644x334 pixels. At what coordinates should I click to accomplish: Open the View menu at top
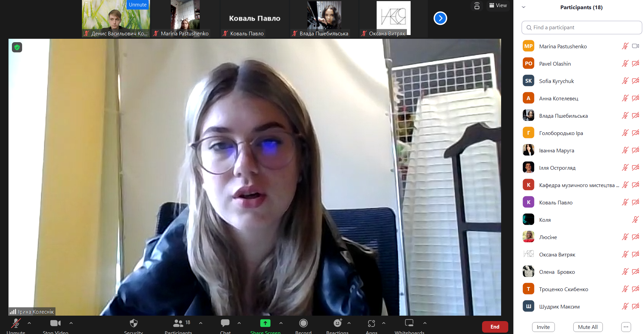coord(498,5)
